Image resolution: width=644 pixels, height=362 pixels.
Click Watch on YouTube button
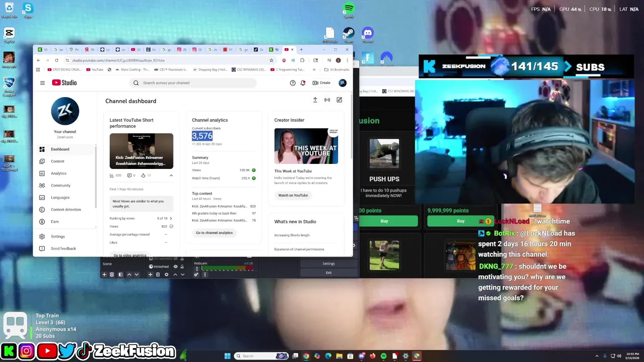point(293,195)
